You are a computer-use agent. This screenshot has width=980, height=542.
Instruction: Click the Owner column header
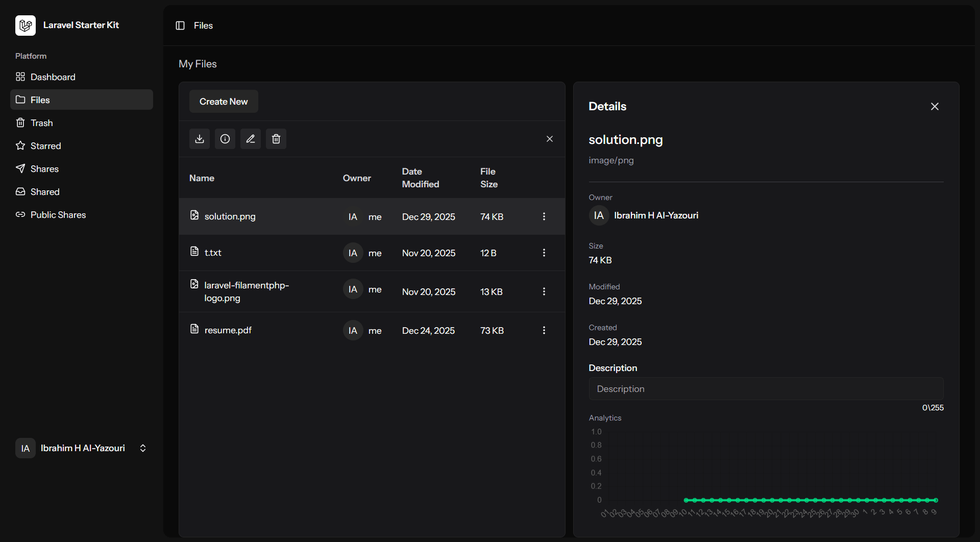click(x=357, y=178)
